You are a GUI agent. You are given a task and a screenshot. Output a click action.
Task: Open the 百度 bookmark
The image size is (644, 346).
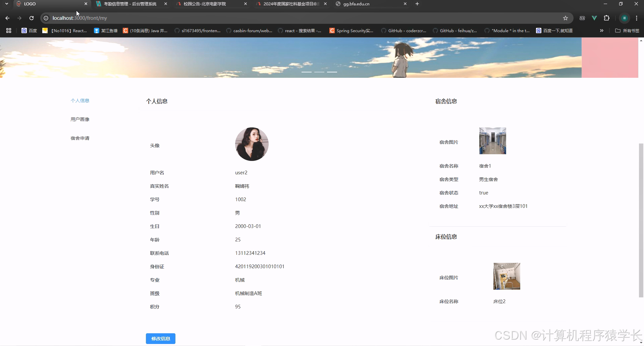click(29, 31)
